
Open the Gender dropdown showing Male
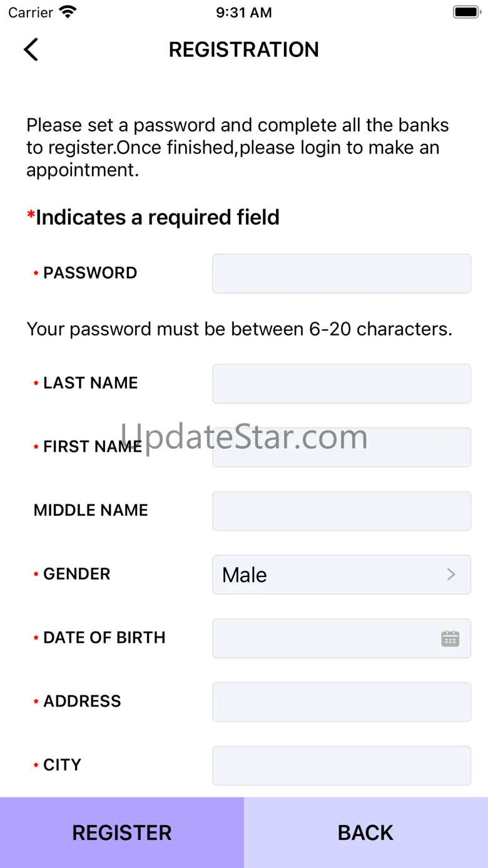tap(341, 574)
